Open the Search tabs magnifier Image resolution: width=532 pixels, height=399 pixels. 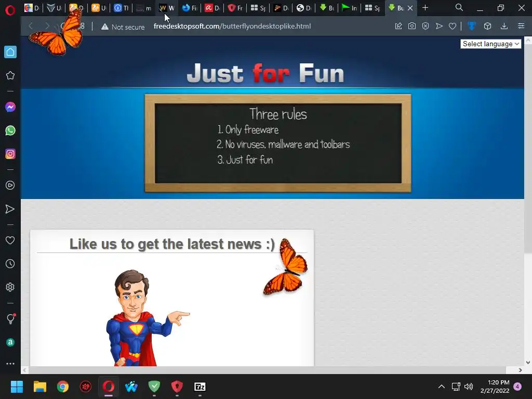pos(459,7)
